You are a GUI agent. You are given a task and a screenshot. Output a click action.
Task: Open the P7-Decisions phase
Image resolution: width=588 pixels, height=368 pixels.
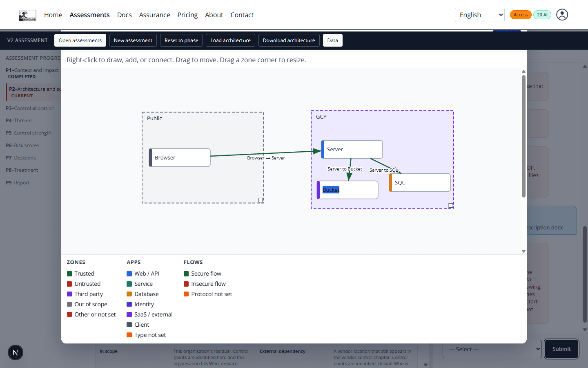[x=21, y=158]
